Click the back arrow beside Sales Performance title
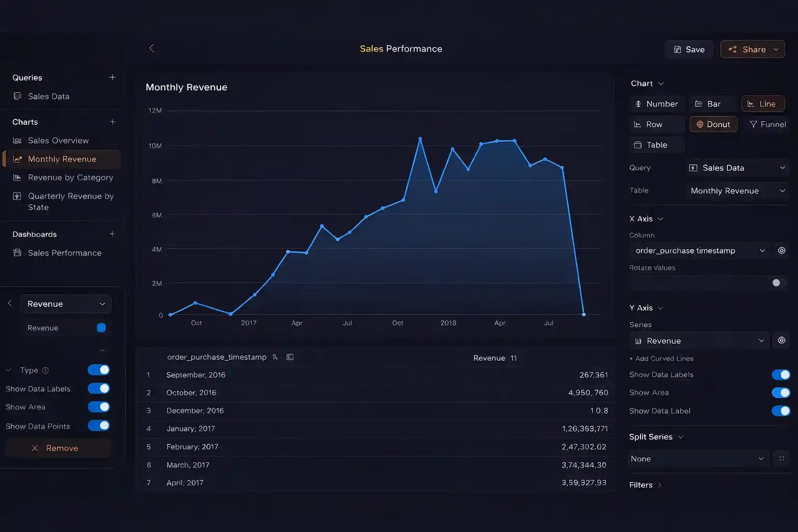This screenshot has height=532, width=798. point(152,48)
